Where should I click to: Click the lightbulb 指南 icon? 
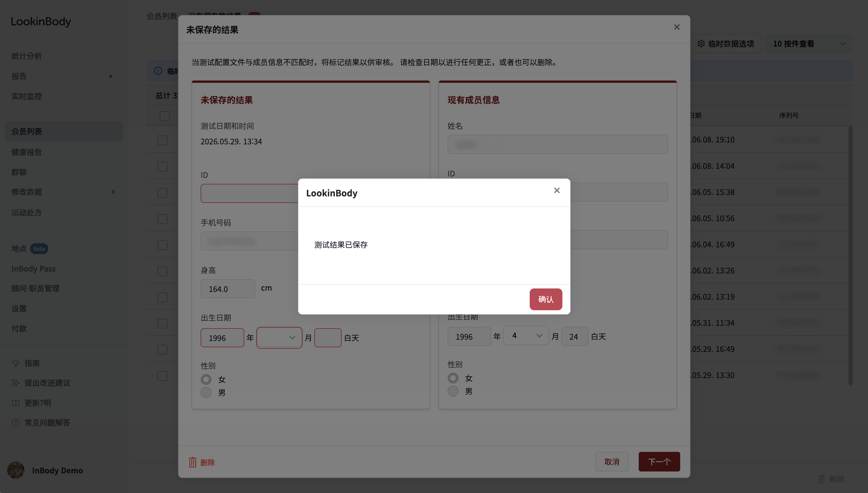point(16,363)
